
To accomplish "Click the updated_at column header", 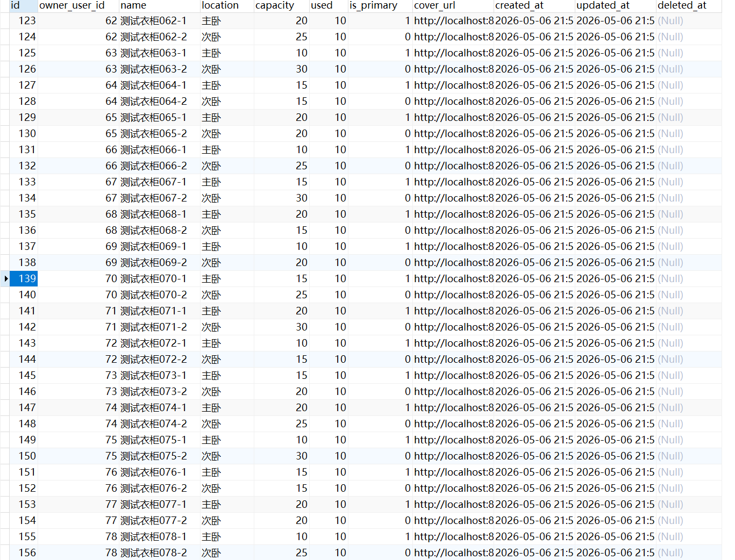I will (616, 5).
